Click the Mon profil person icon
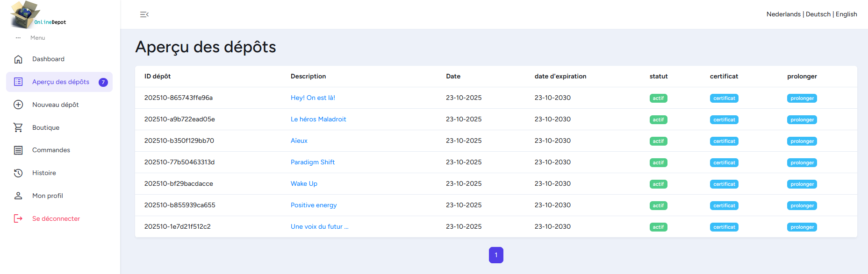This screenshot has height=274, width=868. [x=18, y=196]
